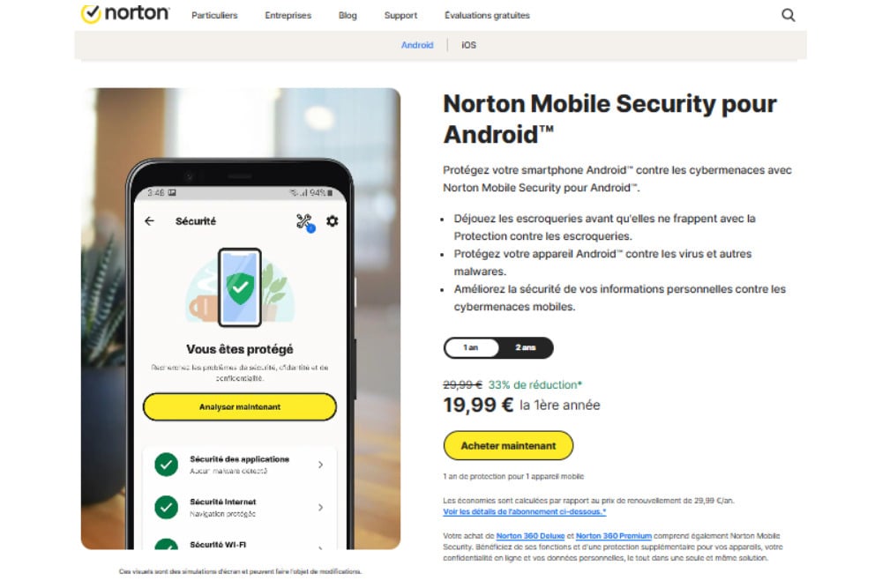Click the phone's settings gear icon
Screen dimensions: 882x588
coord(333,221)
